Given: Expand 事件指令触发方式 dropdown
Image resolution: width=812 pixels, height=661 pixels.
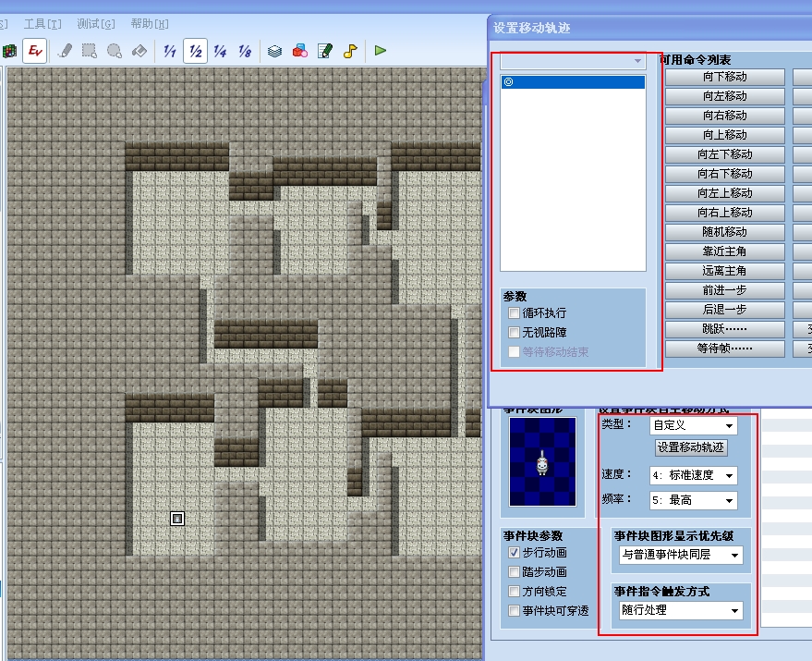Looking at the screenshot, I should (x=681, y=610).
